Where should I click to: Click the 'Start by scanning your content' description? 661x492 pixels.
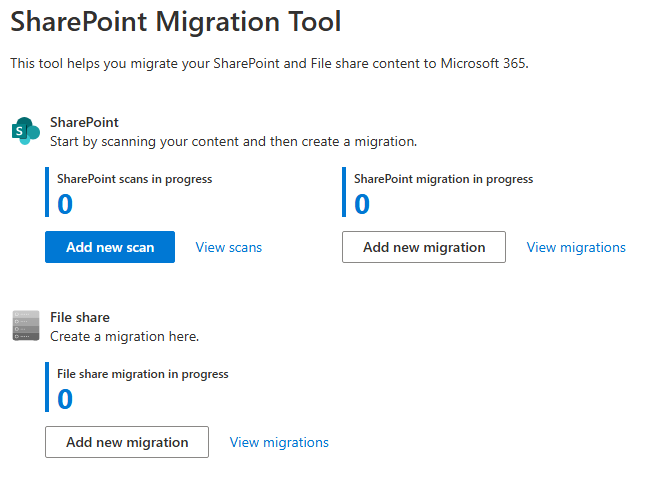pos(234,142)
